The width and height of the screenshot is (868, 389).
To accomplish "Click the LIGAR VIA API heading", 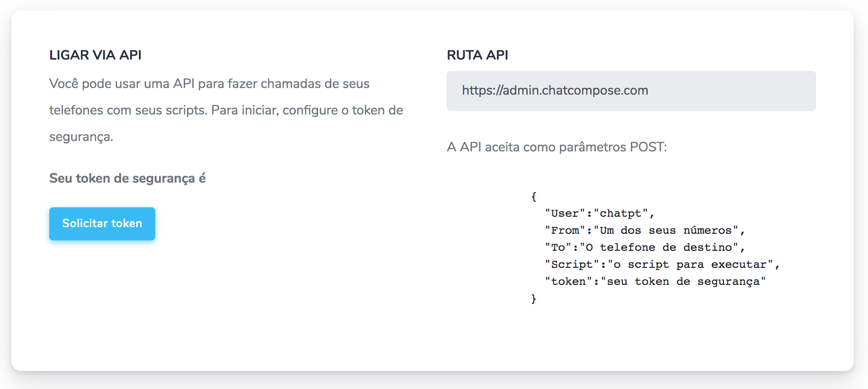I will [95, 55].
